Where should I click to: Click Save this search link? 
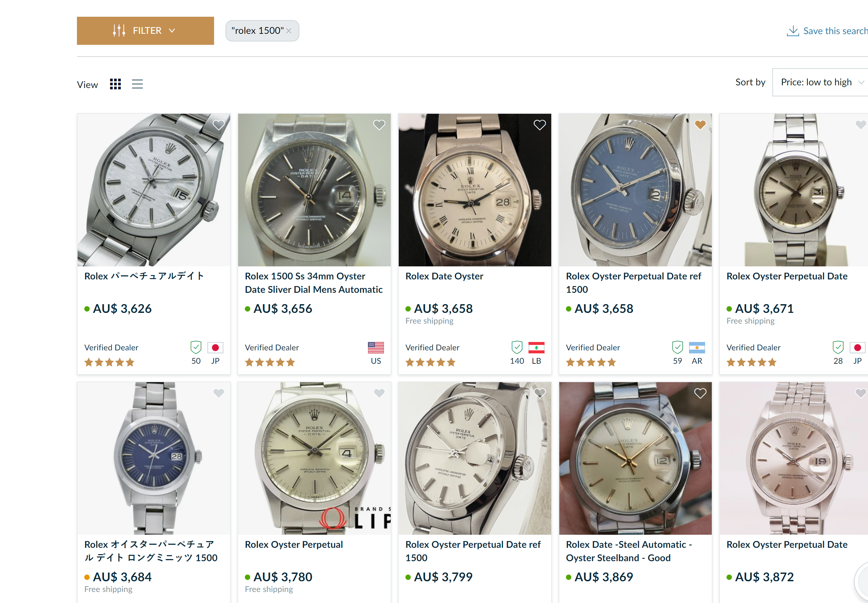(x=835, y=30)
